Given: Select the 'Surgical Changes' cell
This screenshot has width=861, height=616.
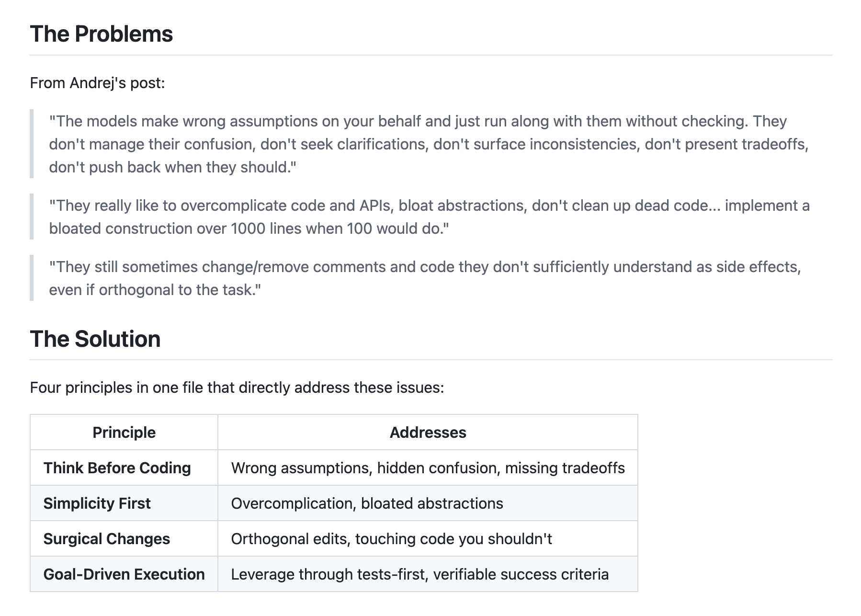Looking at the screenshot, I should click(124, 538).
